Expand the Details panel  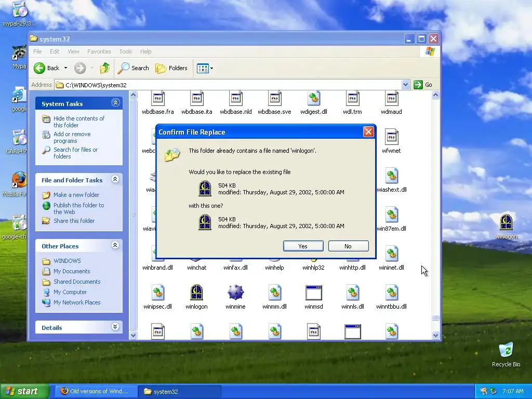pos(115,327)
